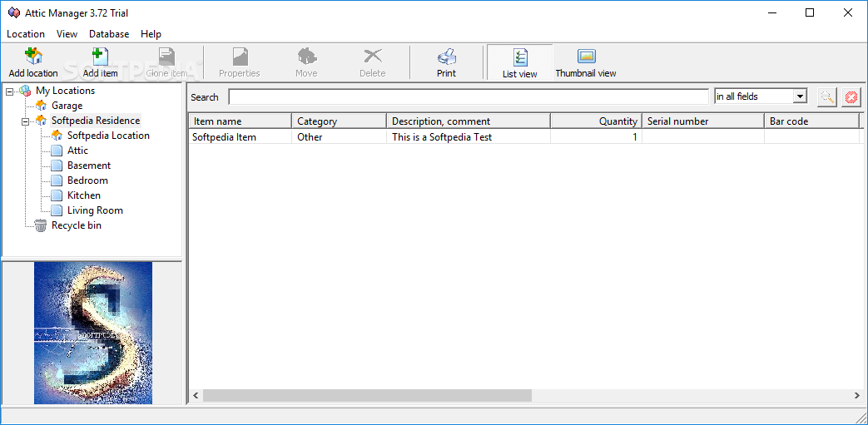Click the Softpedia Location house icon

point(57,135)
